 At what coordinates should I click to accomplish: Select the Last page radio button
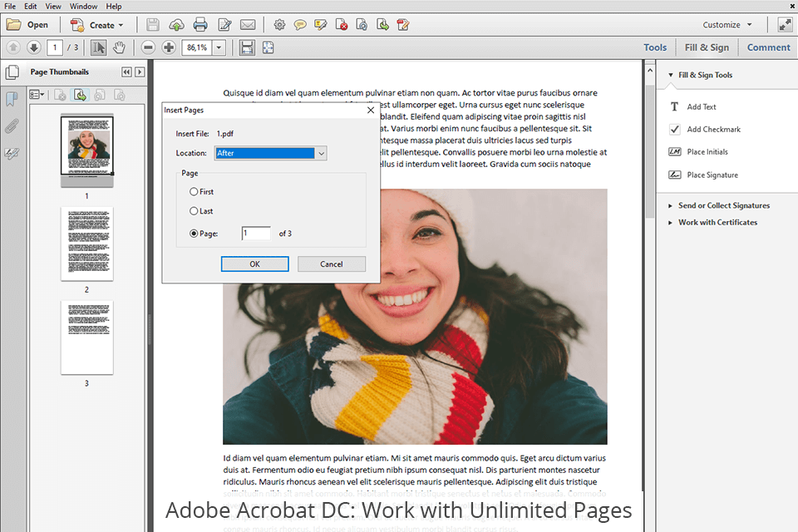click(194, 211)
